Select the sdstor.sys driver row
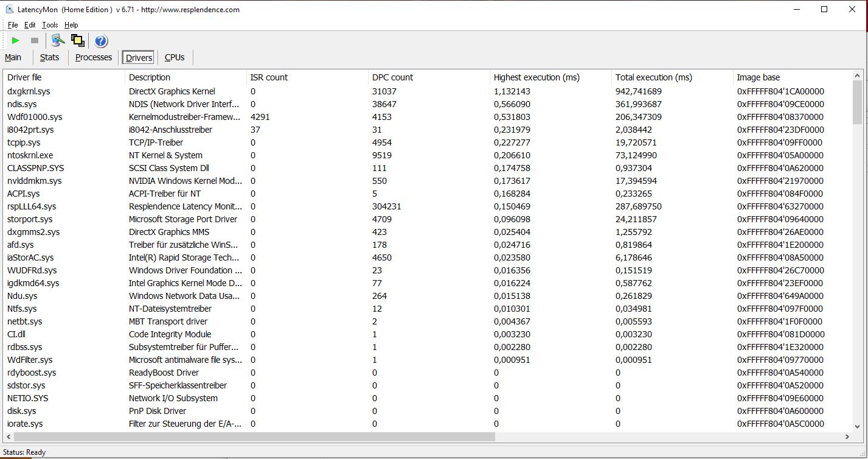This screenshot has height=459, width=868. click(x=428, y=385)
